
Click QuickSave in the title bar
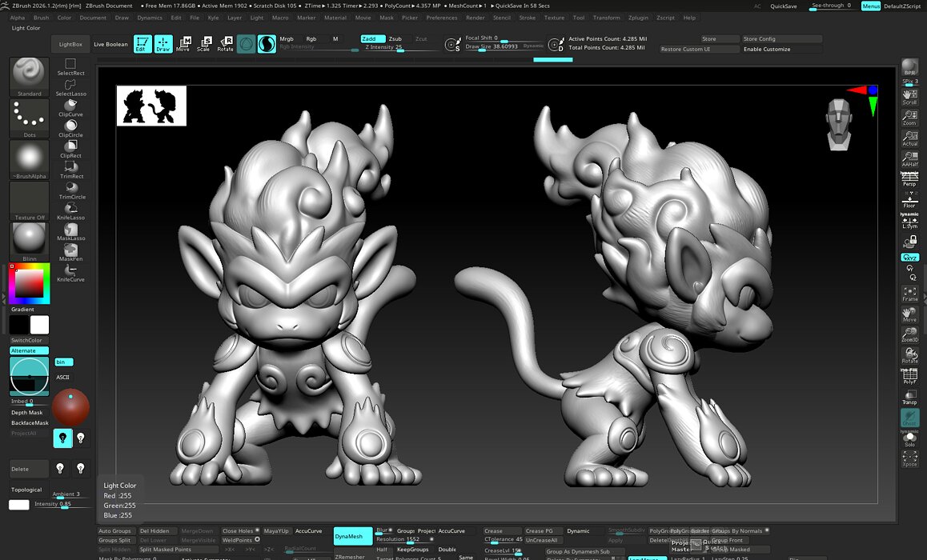pyautogui.click(x=784, y=6)
